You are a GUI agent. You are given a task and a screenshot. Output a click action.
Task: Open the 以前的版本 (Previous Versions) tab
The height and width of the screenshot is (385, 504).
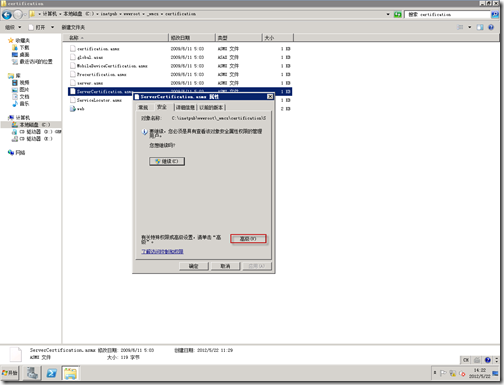[211, 107]
